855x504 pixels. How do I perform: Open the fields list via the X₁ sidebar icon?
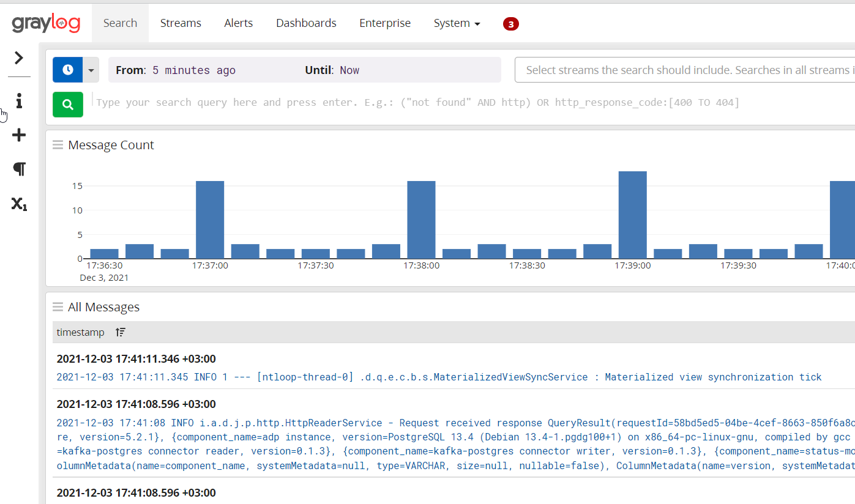pos(19,205)
